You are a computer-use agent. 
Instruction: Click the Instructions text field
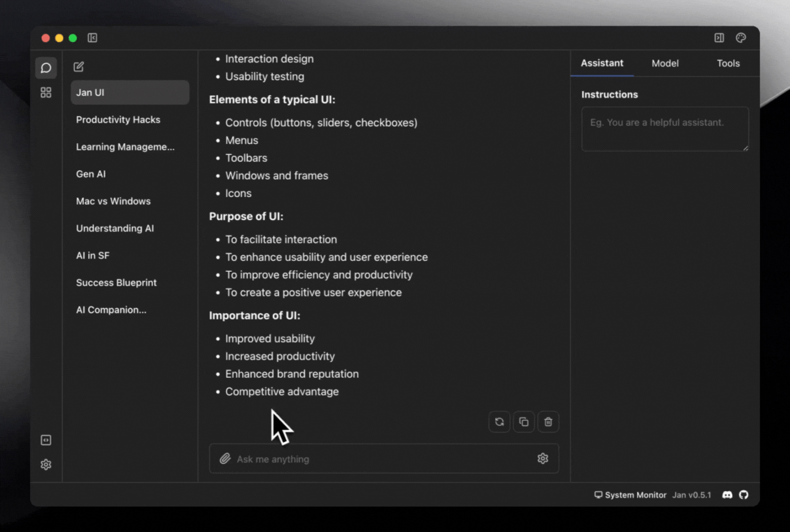tap(664, 129)
